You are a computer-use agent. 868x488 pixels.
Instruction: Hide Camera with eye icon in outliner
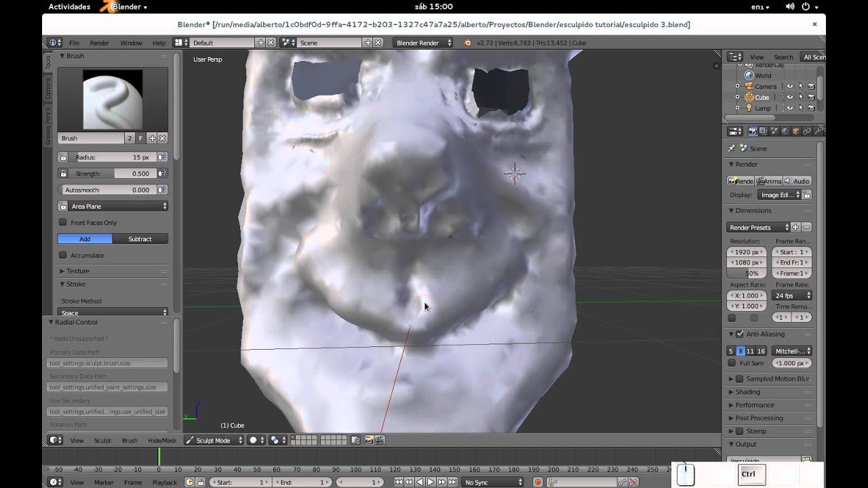tap(789, 86)
